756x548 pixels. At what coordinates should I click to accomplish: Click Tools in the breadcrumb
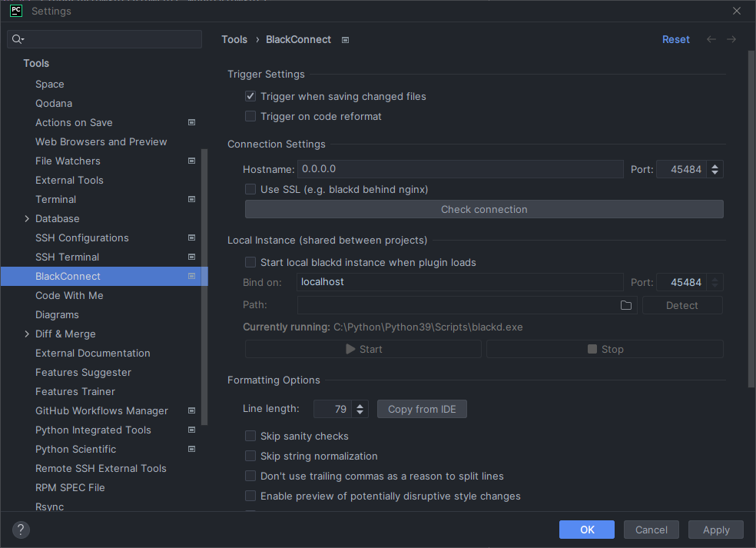tap(234, 39)
